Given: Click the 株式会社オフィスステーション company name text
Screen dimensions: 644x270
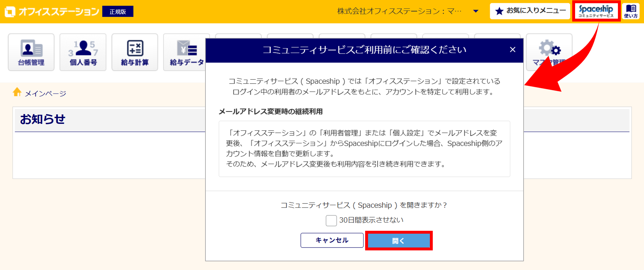Looking at the screenshot, I should tap(399, 12).
